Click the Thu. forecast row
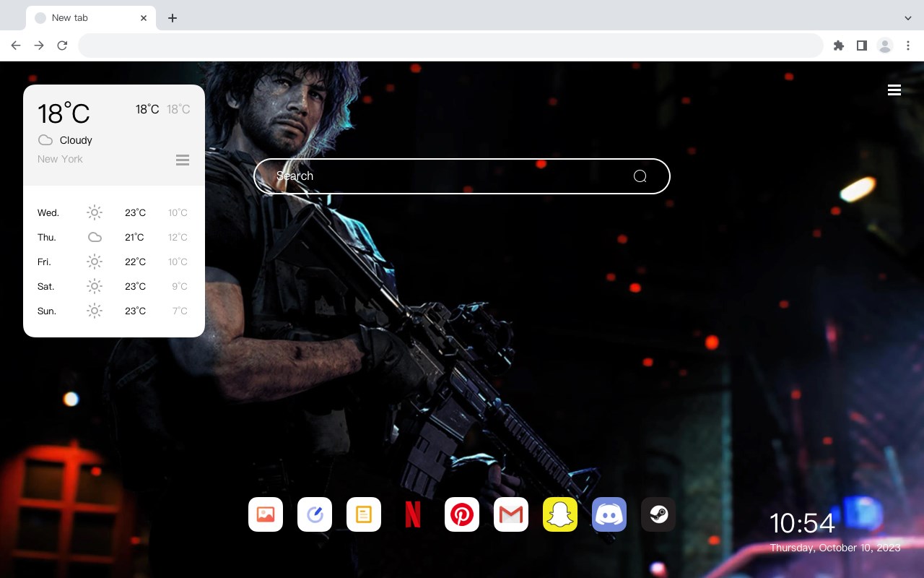The width and height of the screenshot is (924, 578). 113,237
